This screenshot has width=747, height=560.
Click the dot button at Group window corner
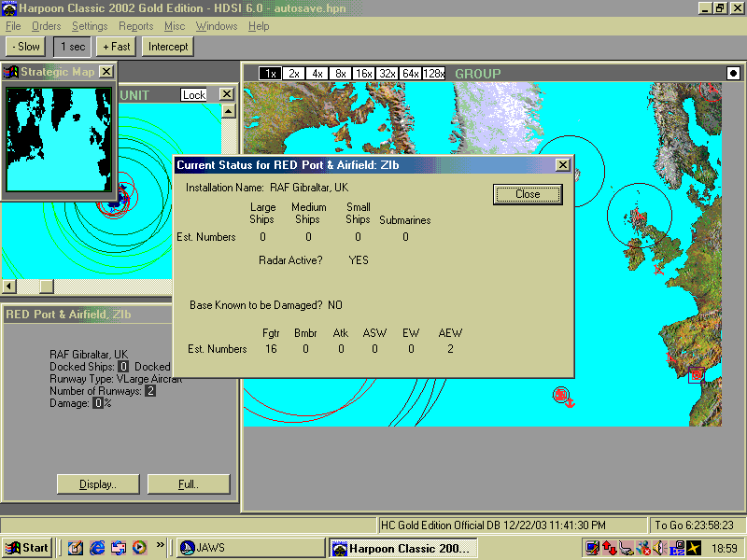733,74
